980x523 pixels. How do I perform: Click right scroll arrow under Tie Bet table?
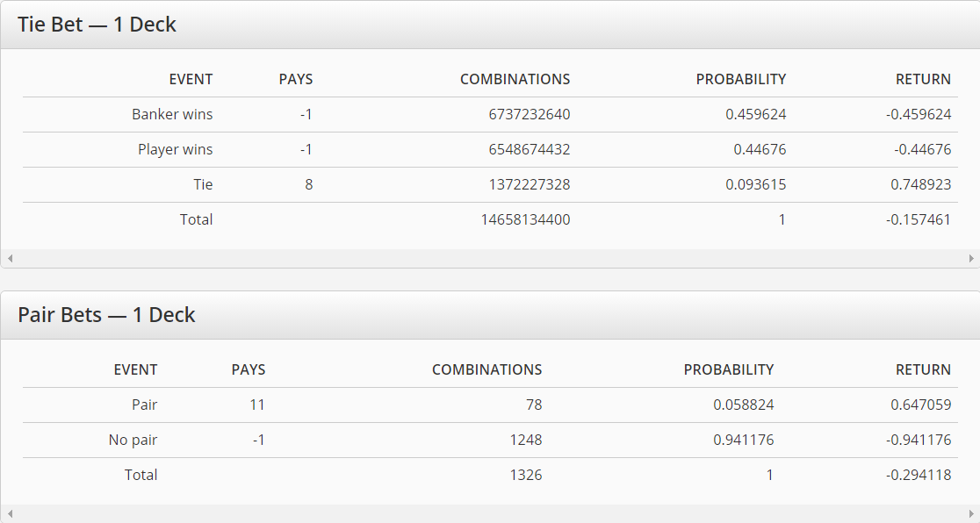[971, 259]
